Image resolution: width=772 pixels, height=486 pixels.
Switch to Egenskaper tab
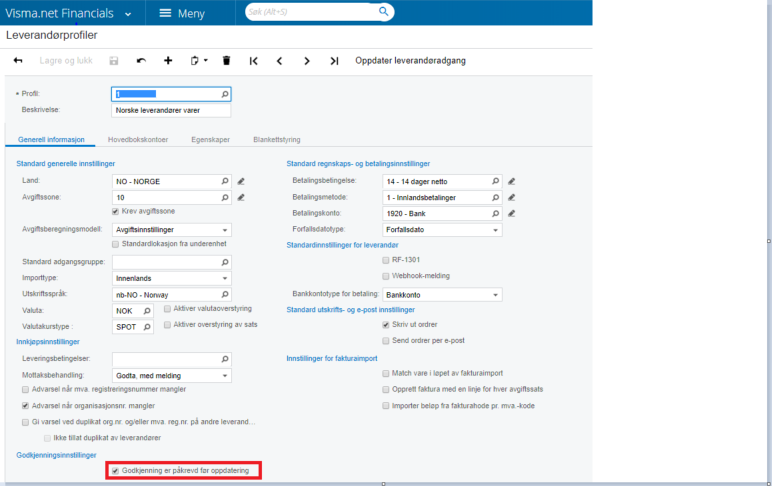pyautogui.click(x=210, y=140)
